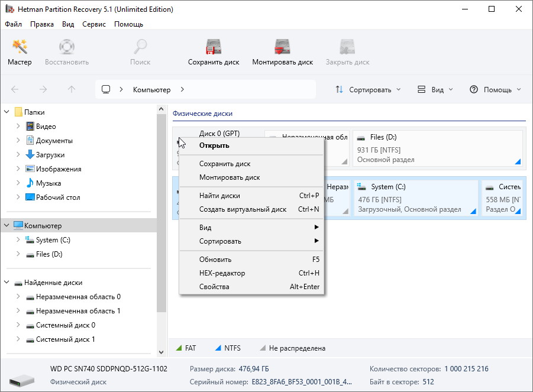Click Компьютер in the address breadcrumb

[x=151, y=90]
